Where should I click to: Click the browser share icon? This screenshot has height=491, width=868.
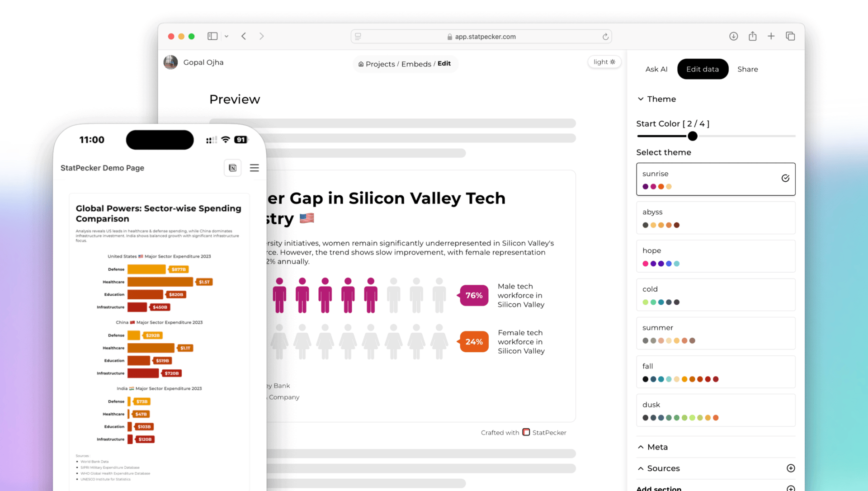pyautogui.click(x=753, y=36)
